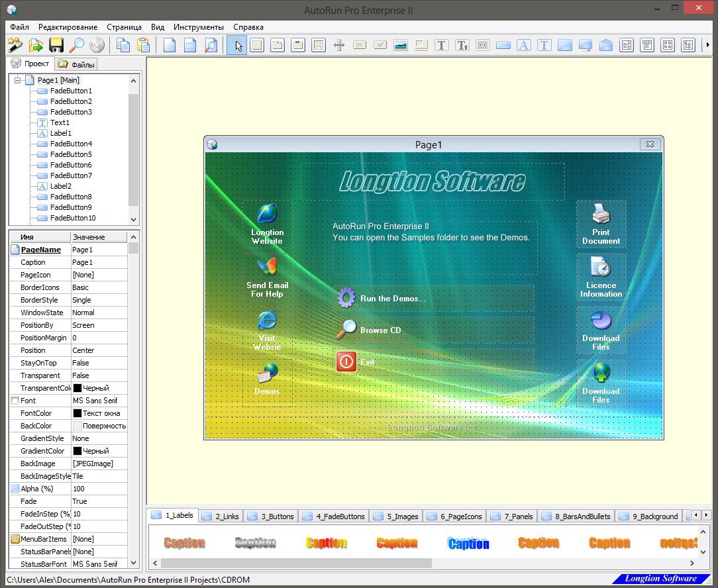Click the landscape image tool icon
Viewport: 718px width, 588px height.
pos(400,45)
